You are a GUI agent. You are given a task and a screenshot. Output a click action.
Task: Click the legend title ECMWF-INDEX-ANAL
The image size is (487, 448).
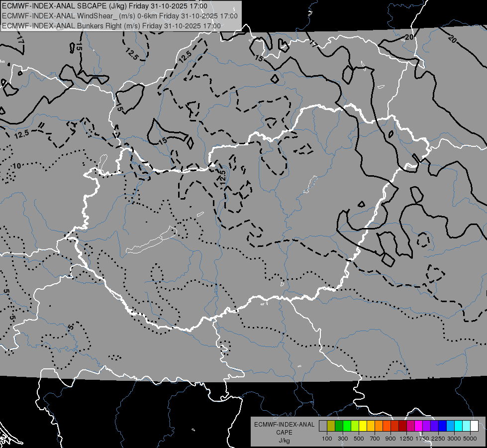coord(284,425)
